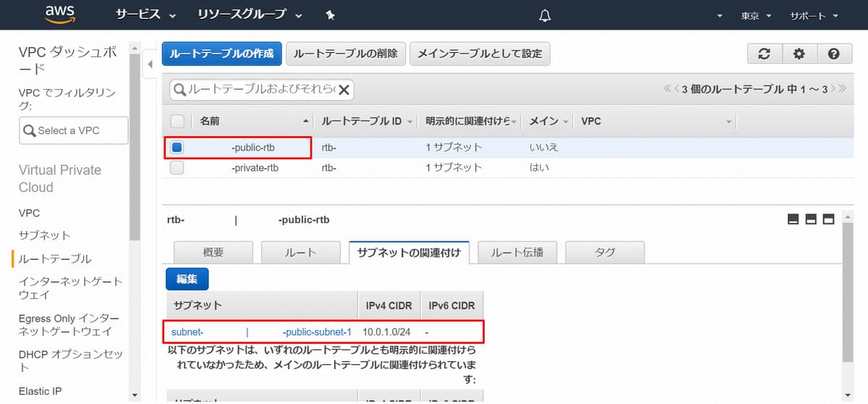Click the 10.0.1.0/24 IPv4 CIDR cell

point(386,332)
